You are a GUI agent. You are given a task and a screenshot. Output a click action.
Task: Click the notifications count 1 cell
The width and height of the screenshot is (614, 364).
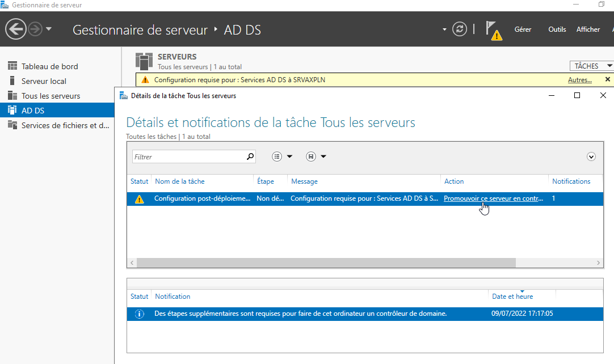(x=553, y=198)
